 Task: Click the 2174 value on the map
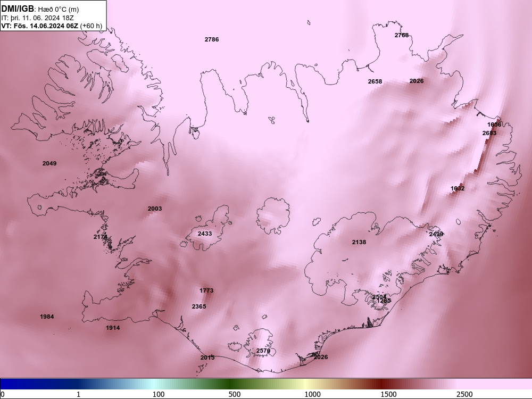tap(101, 237)
